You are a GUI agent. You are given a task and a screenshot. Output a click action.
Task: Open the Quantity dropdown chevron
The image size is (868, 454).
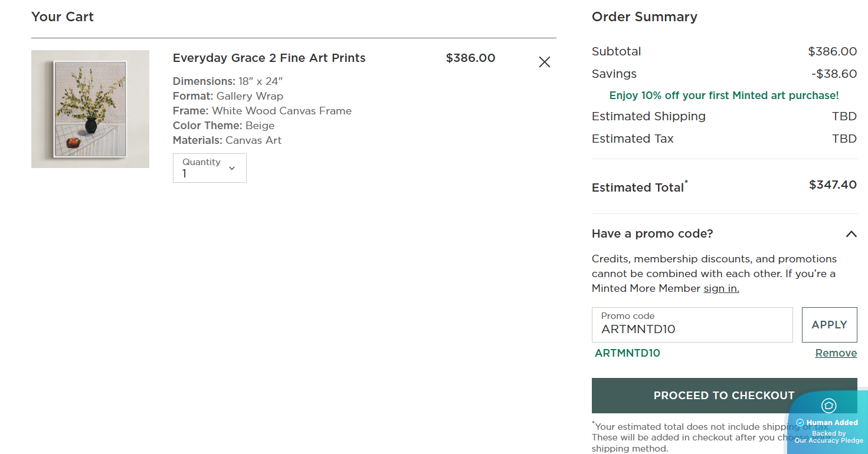point(232,168)
